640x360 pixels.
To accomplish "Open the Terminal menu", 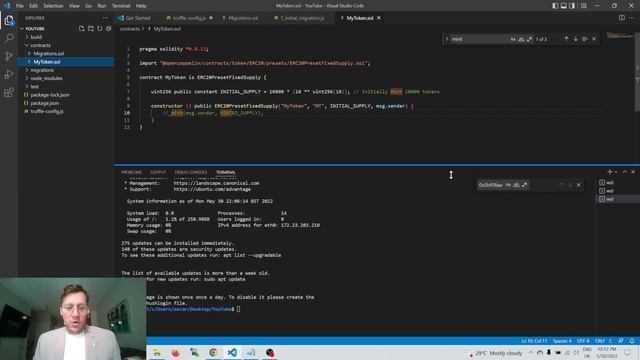I will pyautogui.click(x=121, y=6).
